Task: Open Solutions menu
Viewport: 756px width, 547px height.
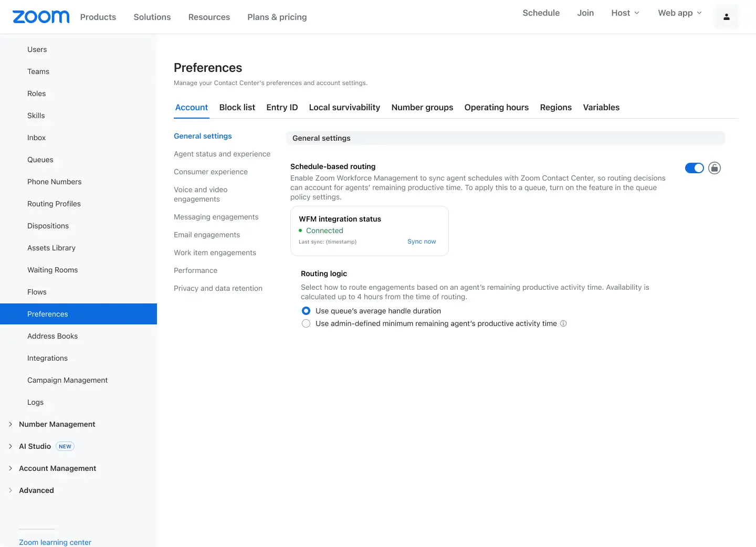Action: [x=152, y=17]
